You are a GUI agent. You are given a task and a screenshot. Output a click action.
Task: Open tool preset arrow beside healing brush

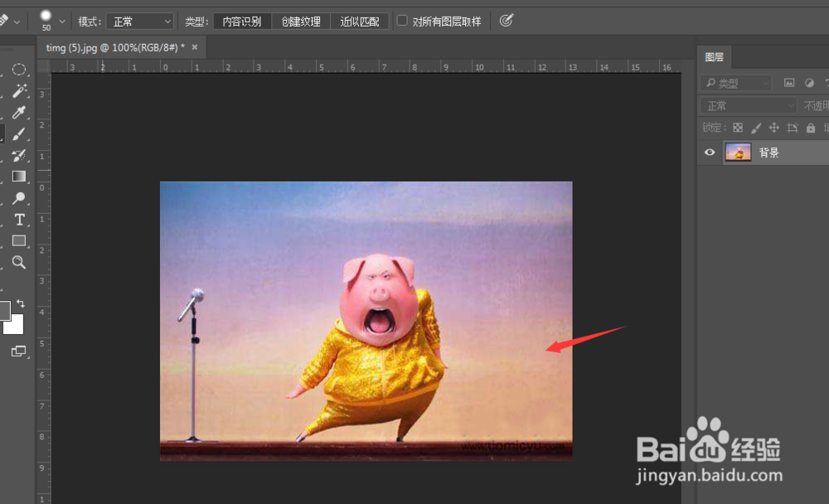[17, 22]
